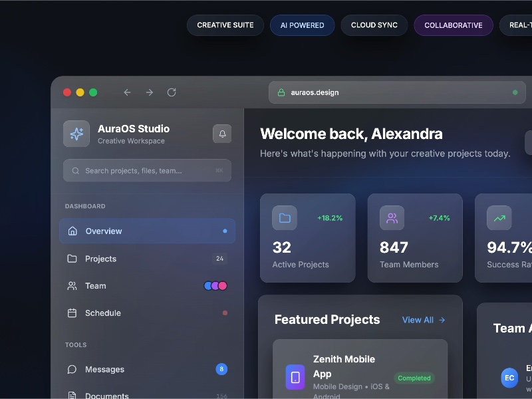The height and width of the screenshot is (399, 532).
Task: Select the Overview home icon
Action: pyautogui.click(x=72, y=231)
